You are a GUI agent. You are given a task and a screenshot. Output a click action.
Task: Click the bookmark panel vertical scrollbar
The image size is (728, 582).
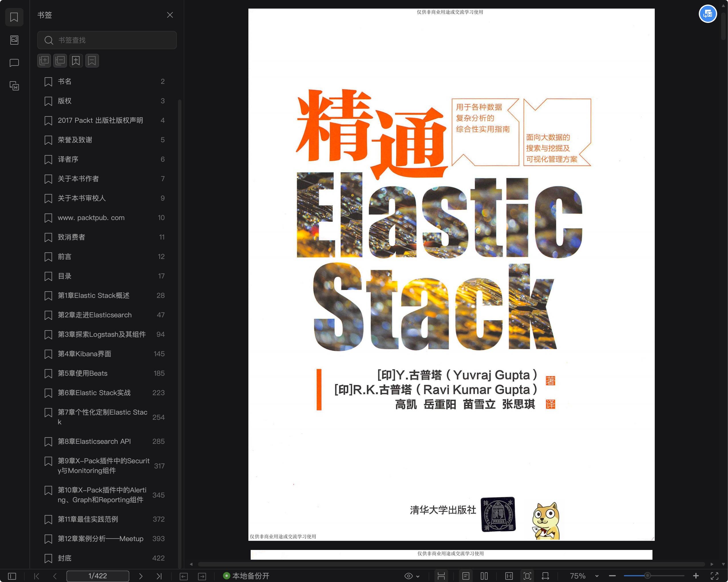pos(180,334)
